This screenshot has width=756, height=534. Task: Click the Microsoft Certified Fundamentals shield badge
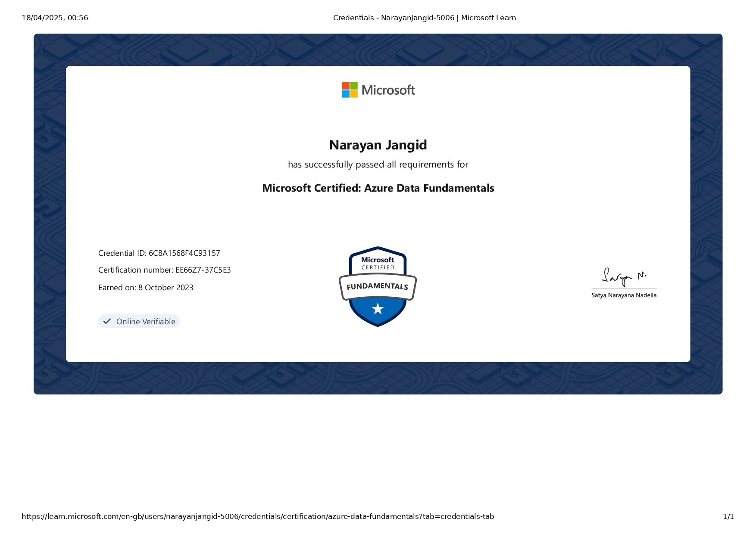[x=378, y=286]
